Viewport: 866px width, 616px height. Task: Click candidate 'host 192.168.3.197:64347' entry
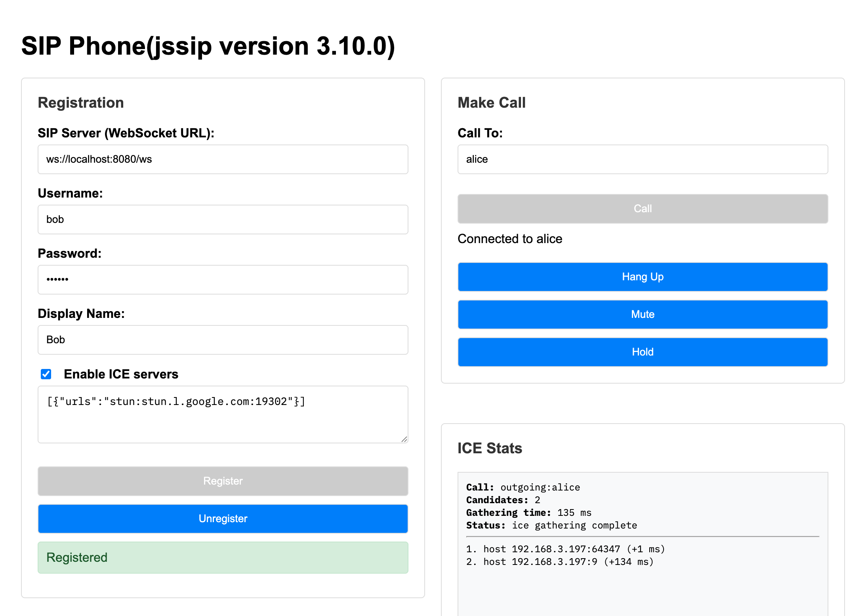click(565, 549)
